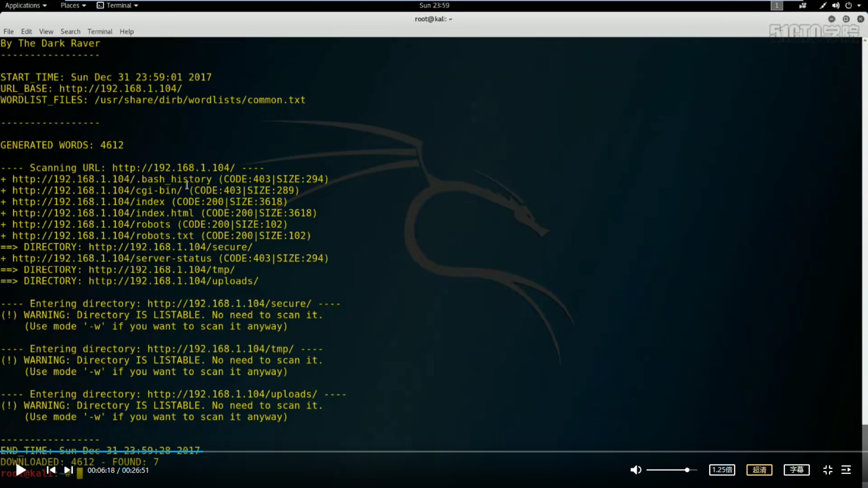Click the top bar volume icon
Image resolution: width=868 pixels, height=488 pixels.
pos(836,5)
